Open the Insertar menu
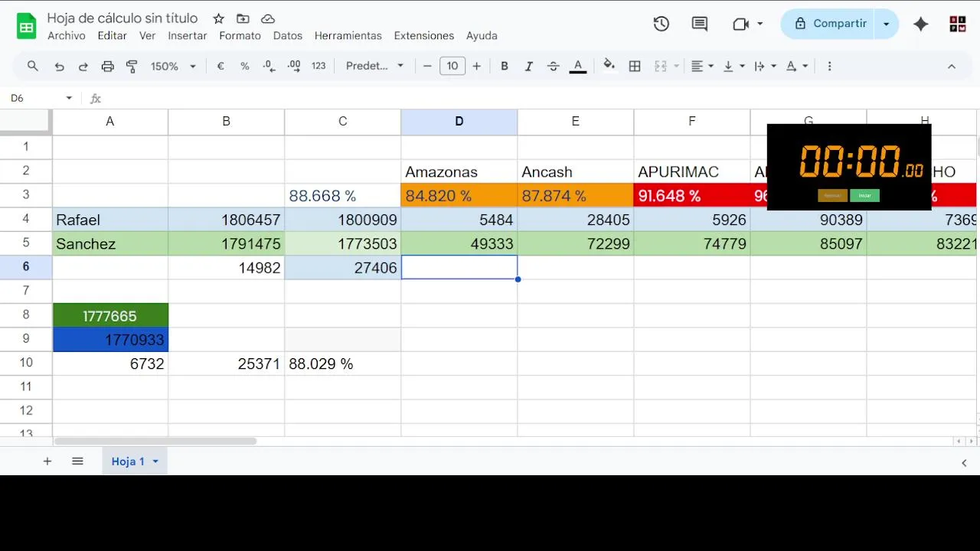980x551 pixels. (x=188, y=35)
